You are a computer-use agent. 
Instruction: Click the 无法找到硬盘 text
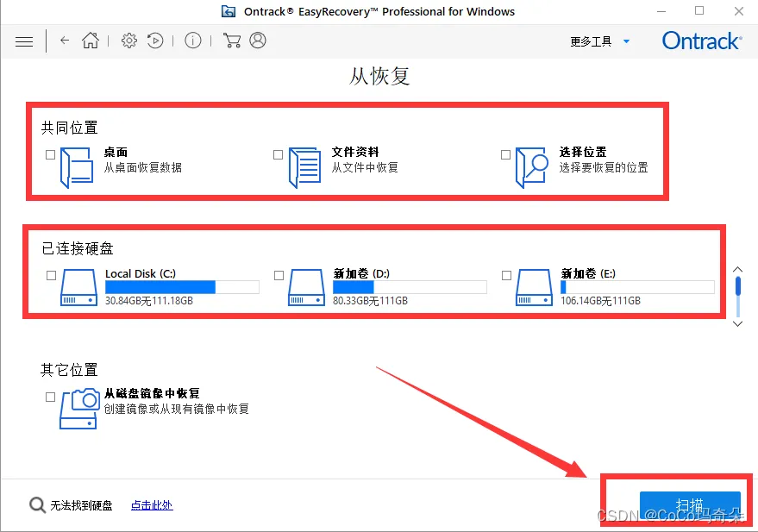point(81,505)
